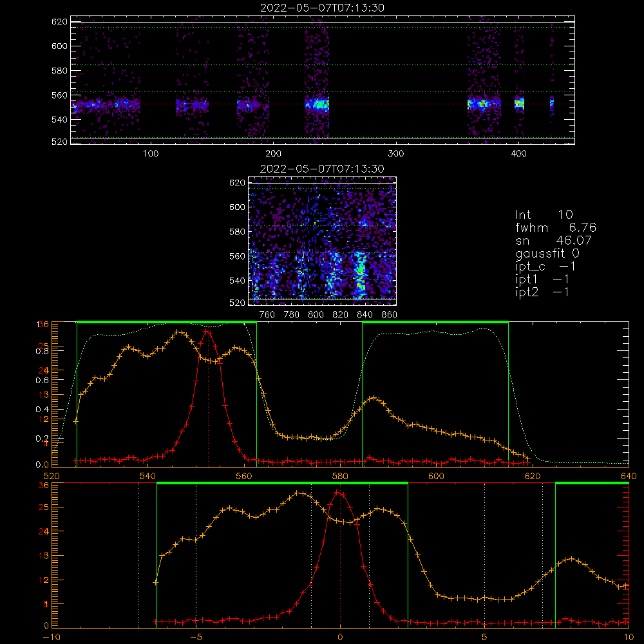Click x-axis label 780 under middle image
This screenshot has height=644, width=644.
(x=292, y=315)
